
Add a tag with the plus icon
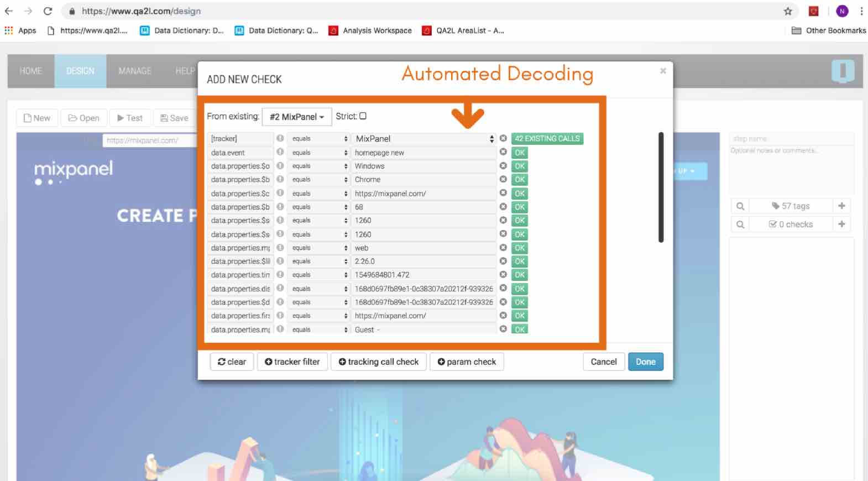pyautogui.click(x=841, y=206)
